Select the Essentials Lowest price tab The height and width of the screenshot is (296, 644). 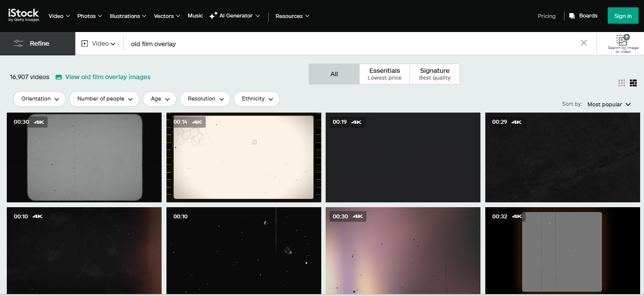click(384, 74)
